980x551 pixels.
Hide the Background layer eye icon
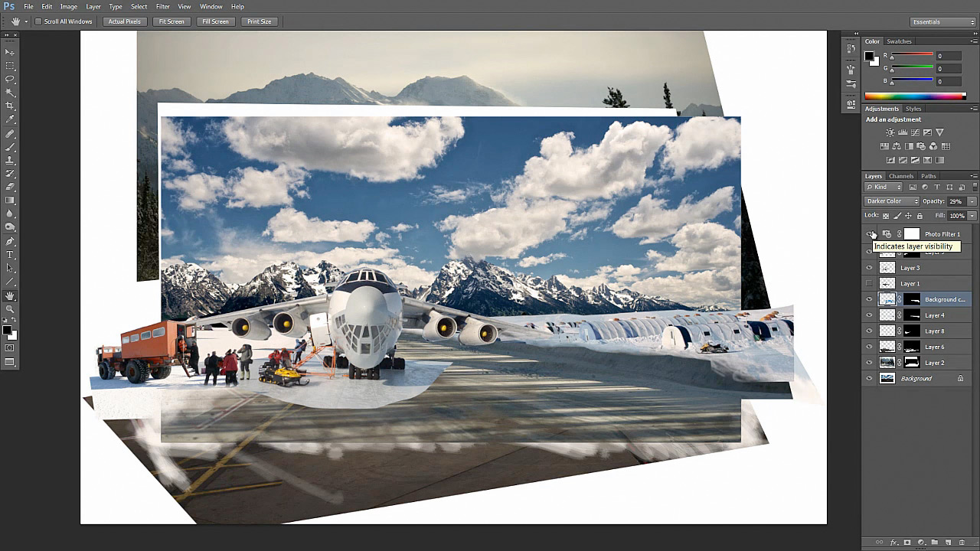[x=869, y=379]
